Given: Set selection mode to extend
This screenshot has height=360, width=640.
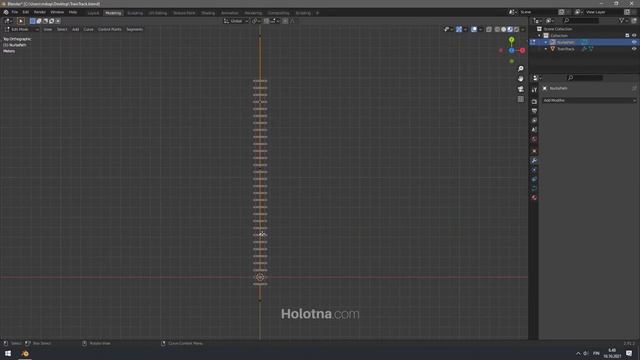Looking at the screenshot, I should pos(39,21).
